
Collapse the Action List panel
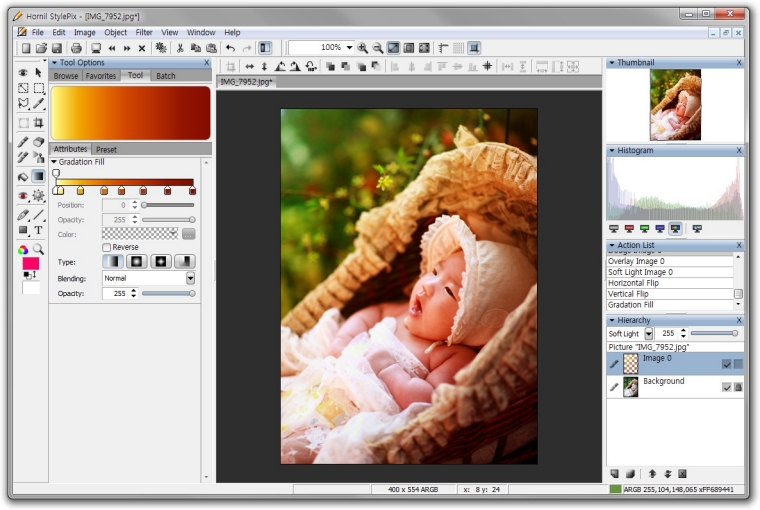(612, 245)
